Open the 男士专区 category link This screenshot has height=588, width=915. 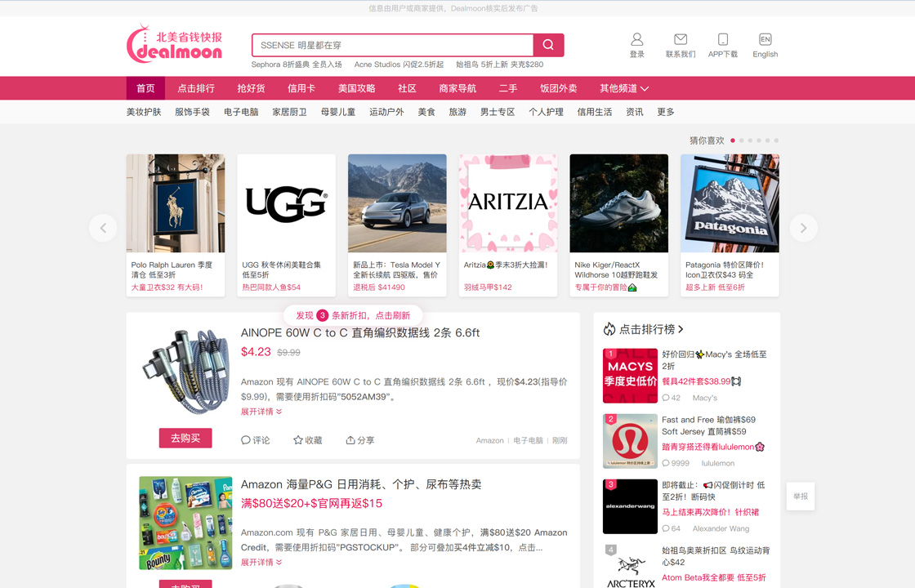coord(498,112)
